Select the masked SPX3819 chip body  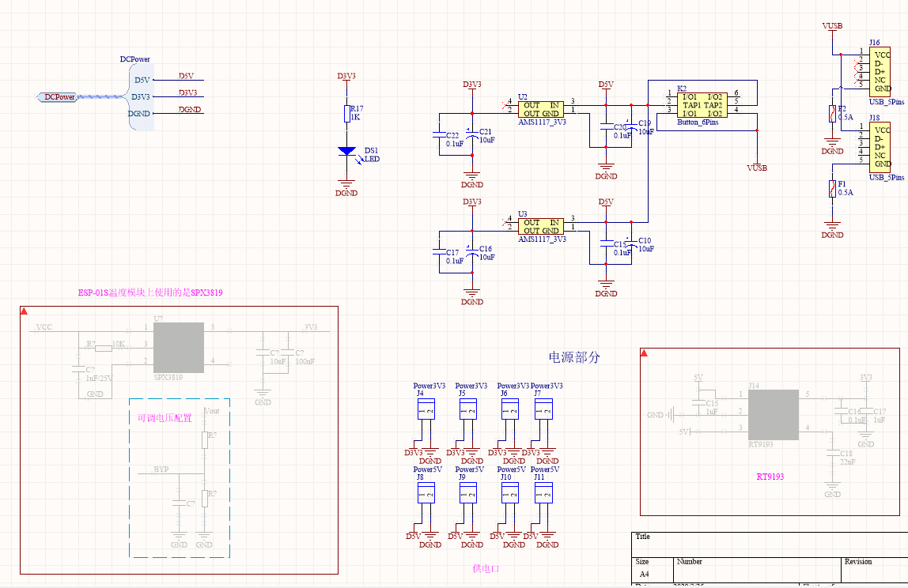pyautogui.click(x=179, y=347)
